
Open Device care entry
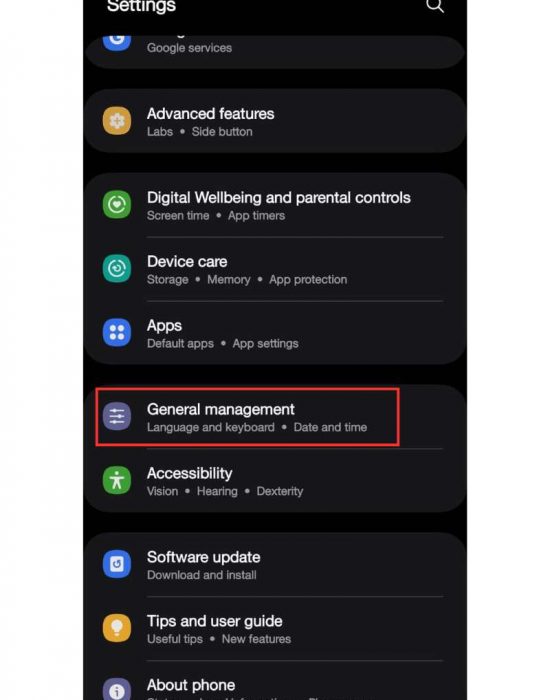point(275,269)
